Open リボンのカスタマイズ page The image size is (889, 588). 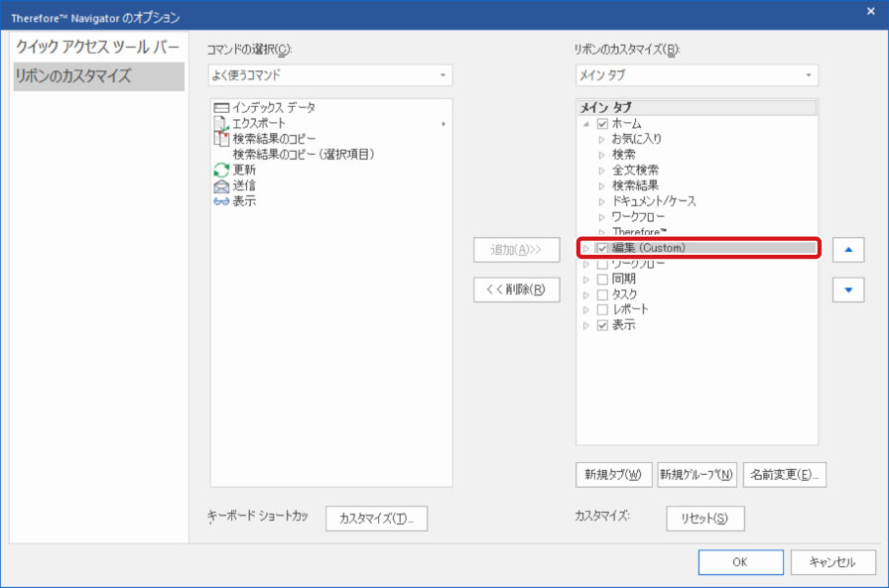pos(98,76)
